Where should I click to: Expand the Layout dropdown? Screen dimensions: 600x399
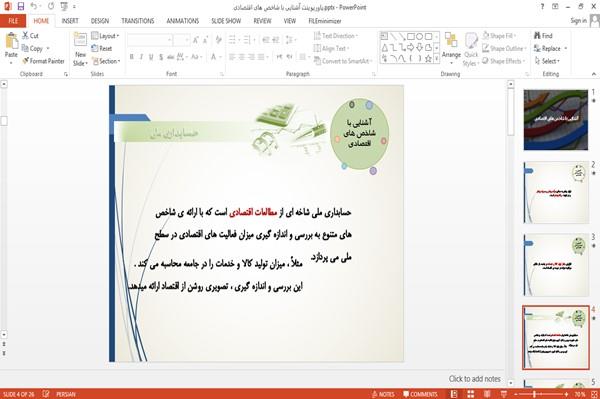point(105,36)
